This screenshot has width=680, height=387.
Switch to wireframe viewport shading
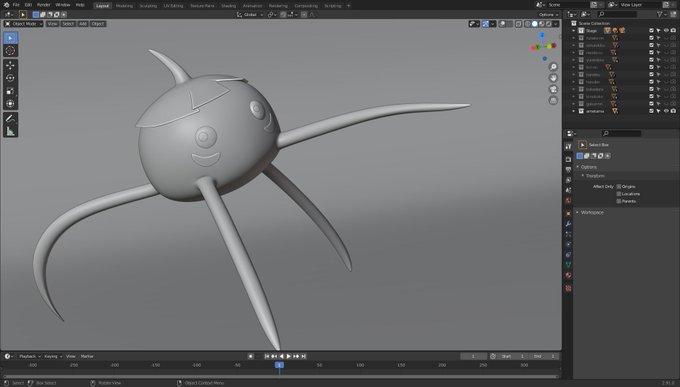pyautogui.click(x=528, y=24)
